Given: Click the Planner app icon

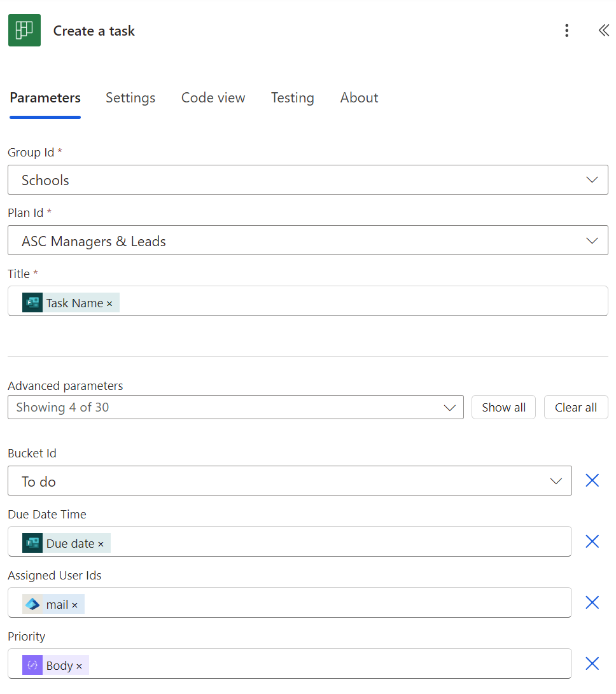Looking at the screenshot, I should pos(24,30).
